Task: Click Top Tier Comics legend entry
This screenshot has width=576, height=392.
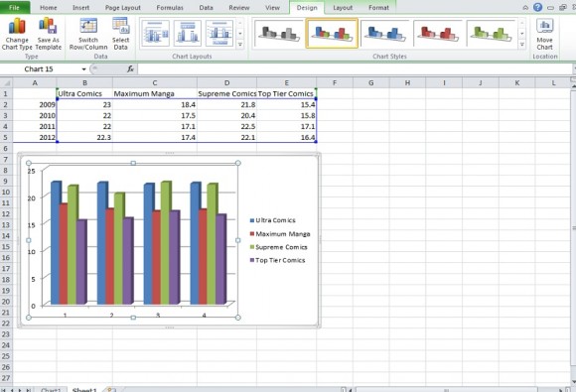Action: click(277, 260)
